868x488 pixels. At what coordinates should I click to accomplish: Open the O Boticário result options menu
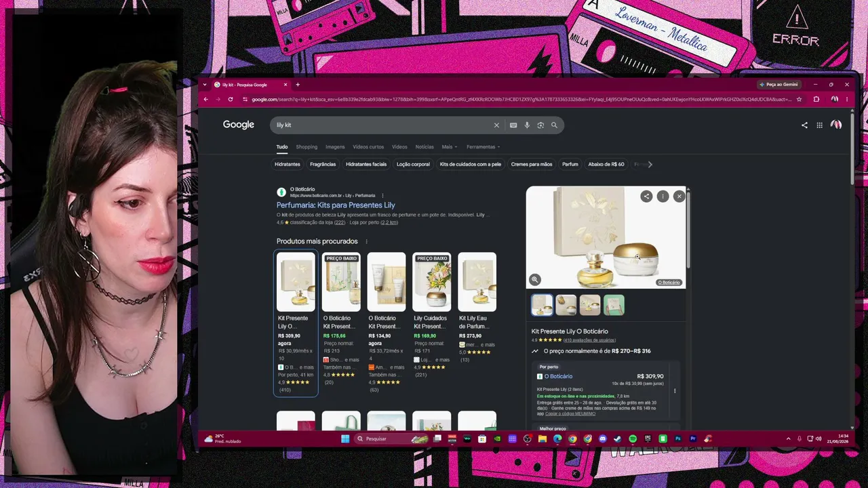(x=382, y=196)
